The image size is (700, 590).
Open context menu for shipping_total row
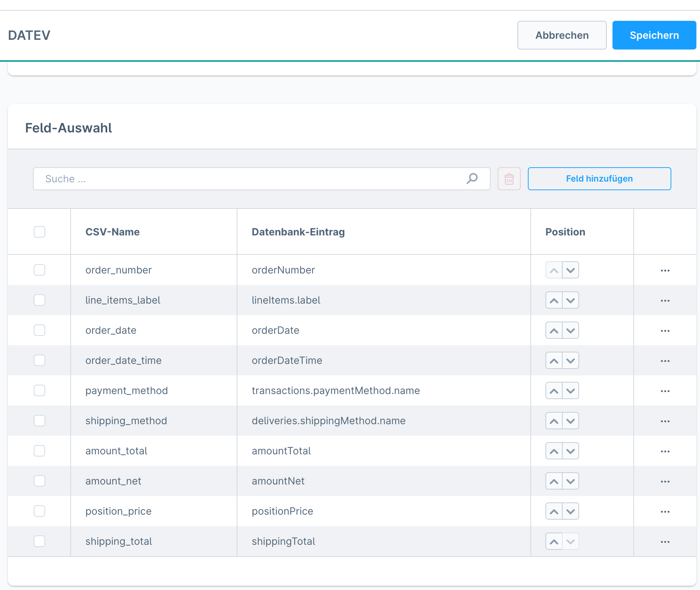[665, 542]
